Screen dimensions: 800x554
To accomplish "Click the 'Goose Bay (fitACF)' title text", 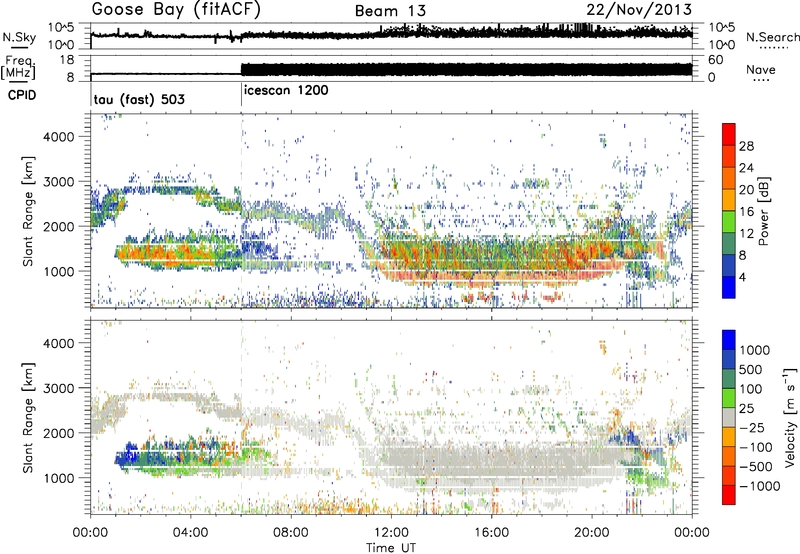I will pyautogui.click(x=176, y=10).
